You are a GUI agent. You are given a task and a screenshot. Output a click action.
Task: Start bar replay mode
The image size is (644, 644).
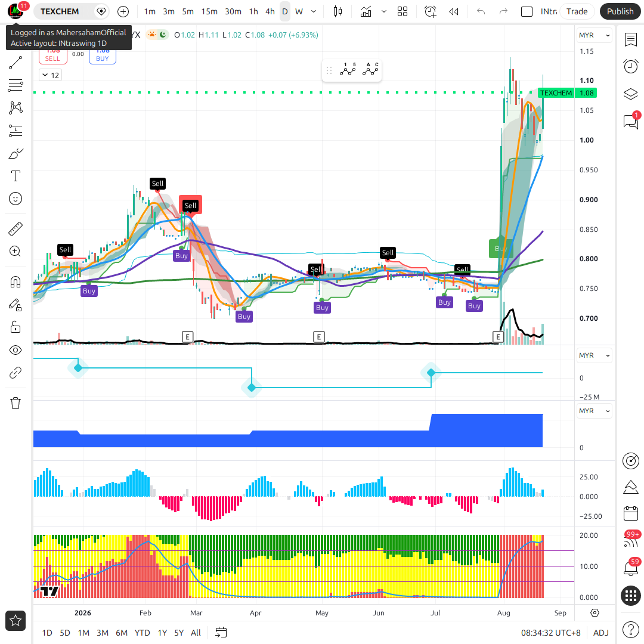pyautogui.click(x=453, y=11)
